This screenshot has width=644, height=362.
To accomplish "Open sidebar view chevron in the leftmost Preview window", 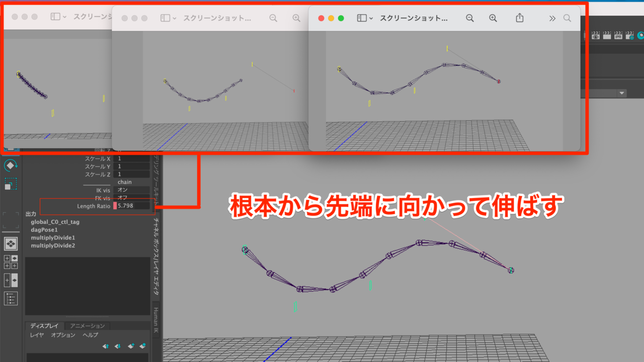I will pos(64,17).
